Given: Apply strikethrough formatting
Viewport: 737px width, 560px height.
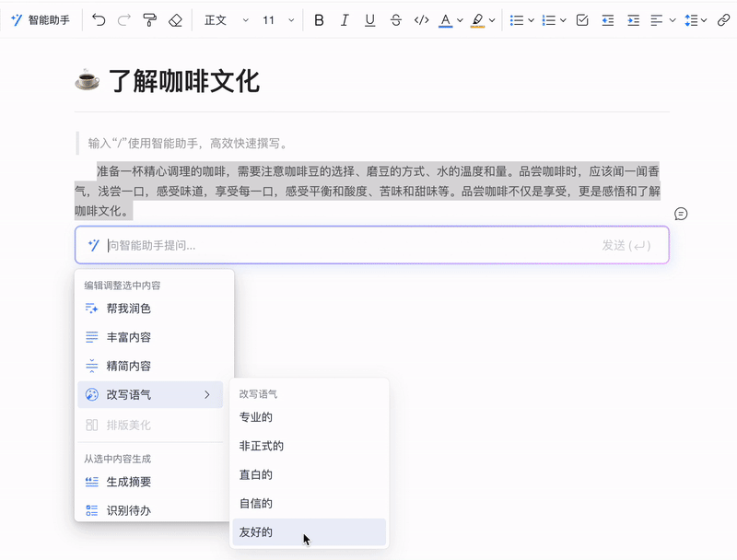Looking at the screenshot, I should click(395, 20).
